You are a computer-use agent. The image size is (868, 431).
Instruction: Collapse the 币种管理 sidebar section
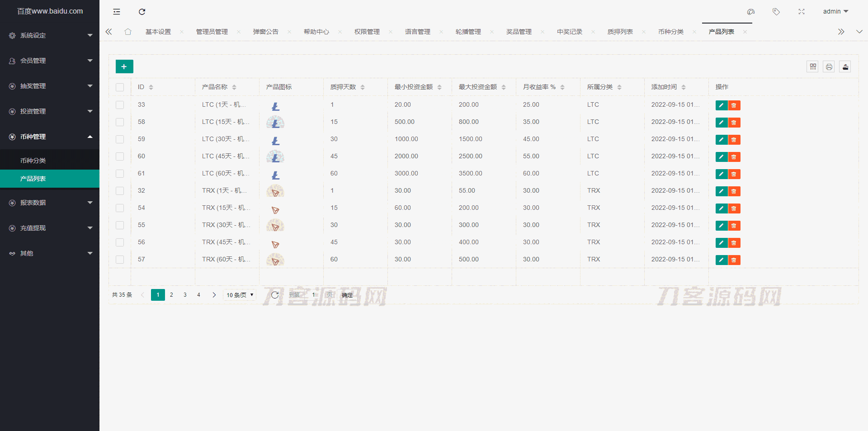tap(50, 137)
